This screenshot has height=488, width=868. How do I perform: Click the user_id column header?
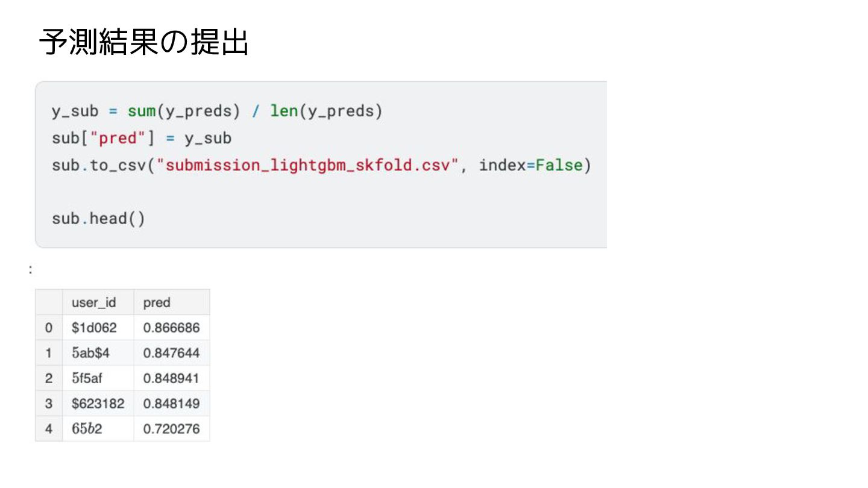[93, 302]
